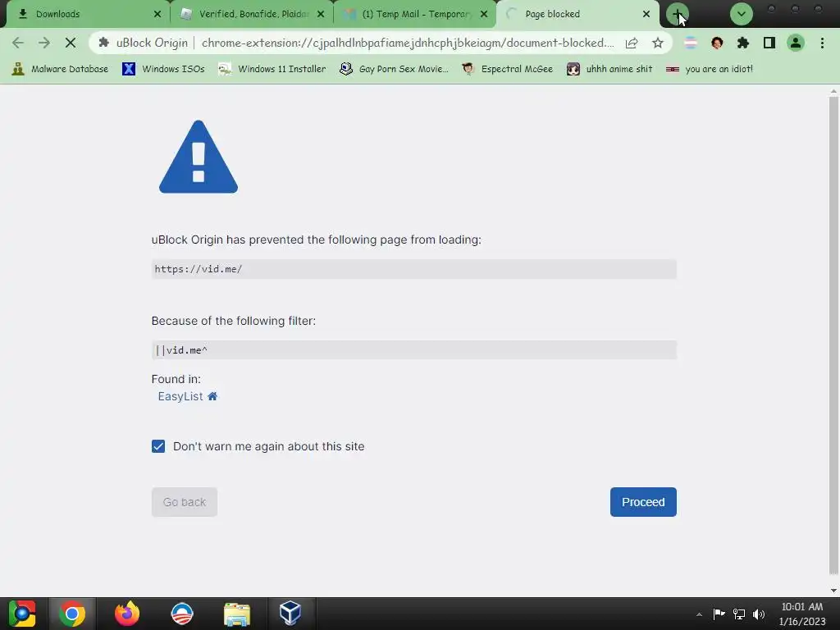This screenshot has height=630, width=840.
Task: Open the profile avatar menu
Action: 796,43
